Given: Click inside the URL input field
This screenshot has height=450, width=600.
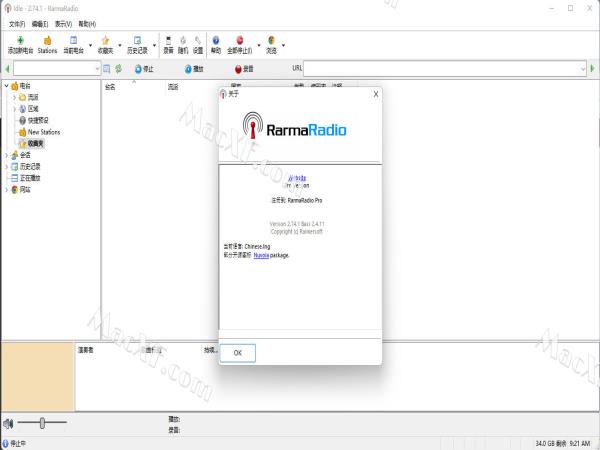Looking at the screenshot, I should [x=441, y=69].
